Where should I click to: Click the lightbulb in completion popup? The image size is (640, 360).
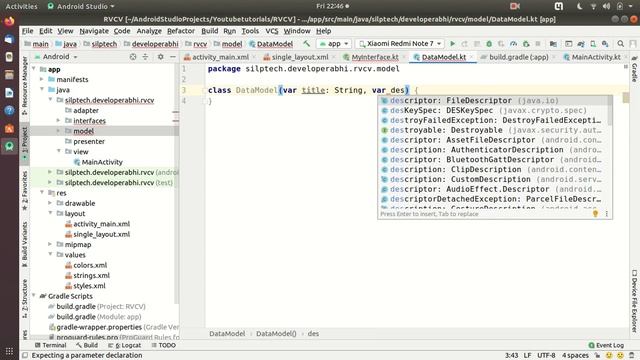[595, 214]
